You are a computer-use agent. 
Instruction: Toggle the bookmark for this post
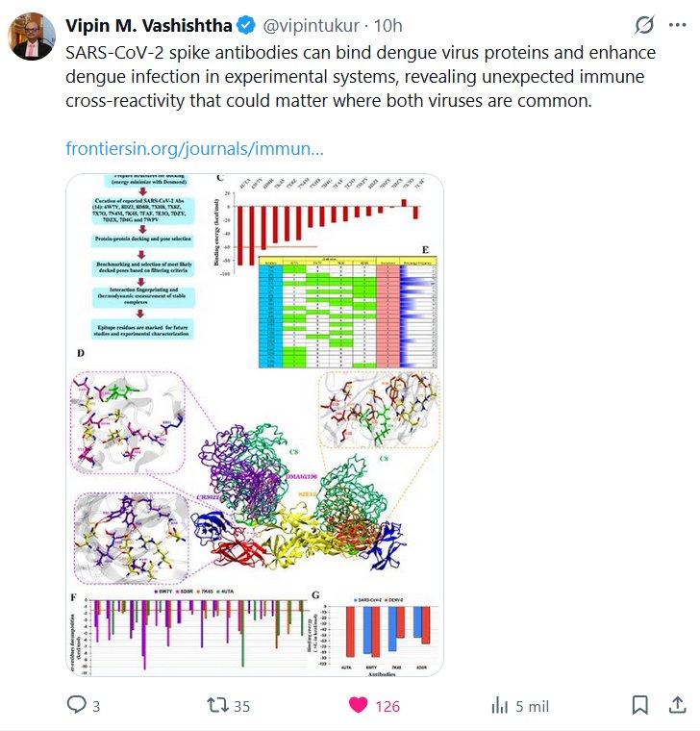(639, 706)
